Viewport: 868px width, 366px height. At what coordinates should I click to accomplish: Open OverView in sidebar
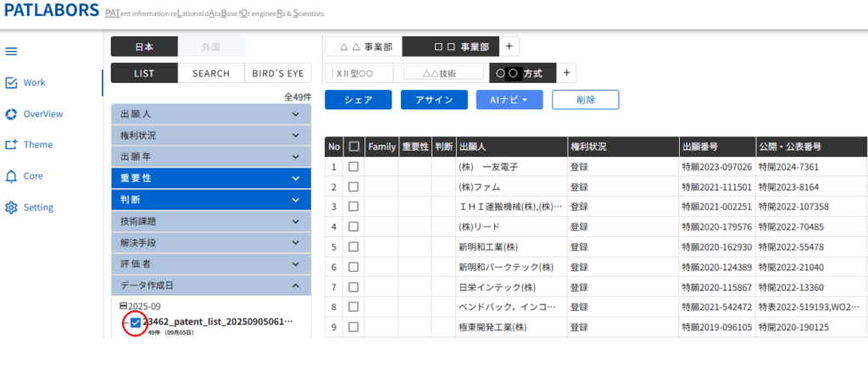(x=42, y=114)
